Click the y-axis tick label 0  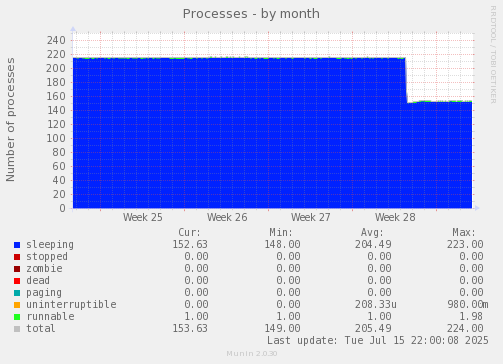pyautogui.click(x=63, y=209)
